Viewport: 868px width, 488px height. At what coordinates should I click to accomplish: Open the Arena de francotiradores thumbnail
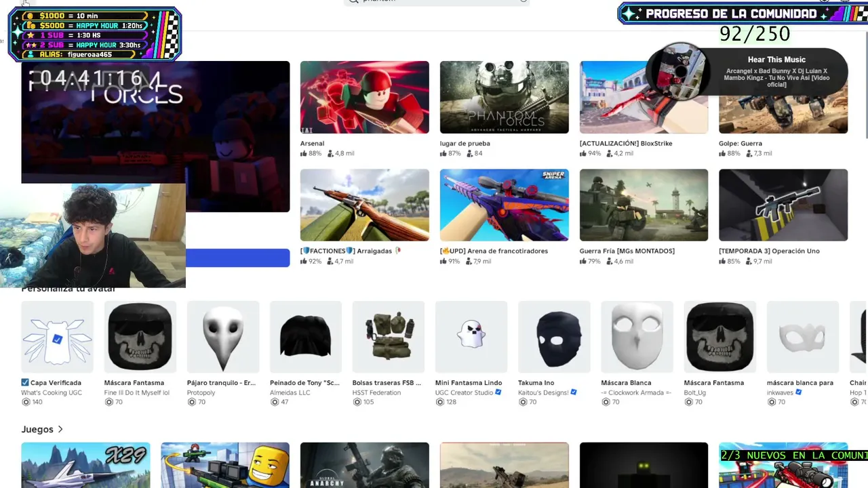tap(505, 205)
